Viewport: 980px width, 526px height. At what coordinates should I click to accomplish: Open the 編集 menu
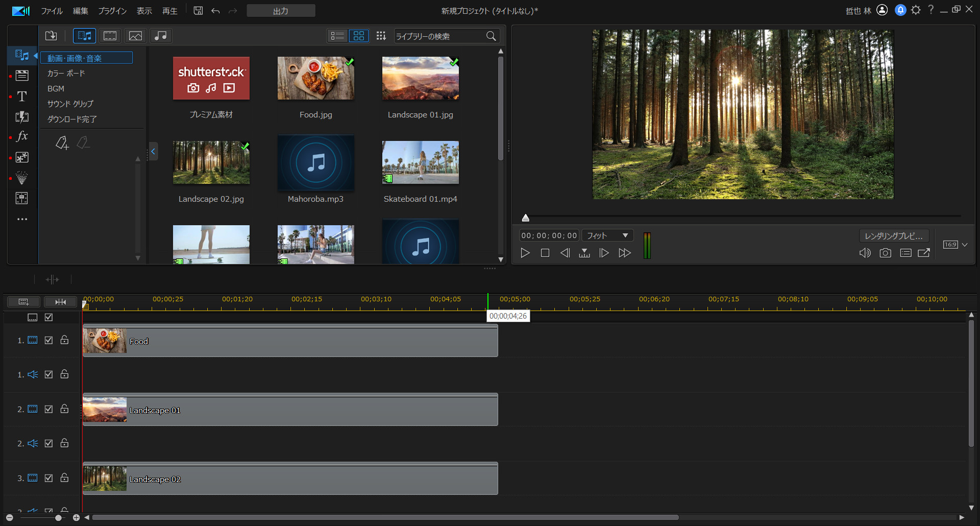tap(81, 11)
